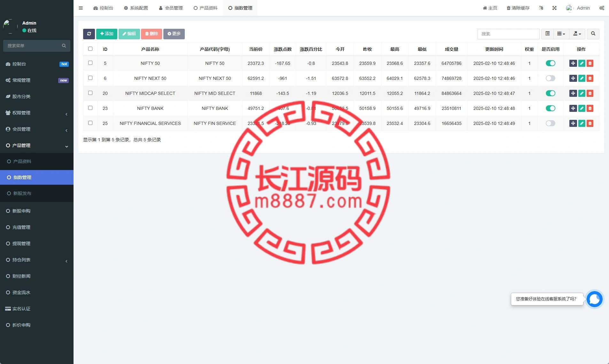Click the fullscreen expand icon in header
The image size is (609, 364).
point(554,8)
